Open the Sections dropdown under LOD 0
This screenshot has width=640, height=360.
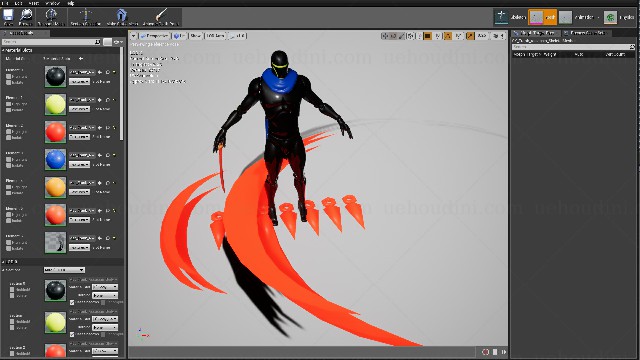pyautogui.click(x=64, y=270)
